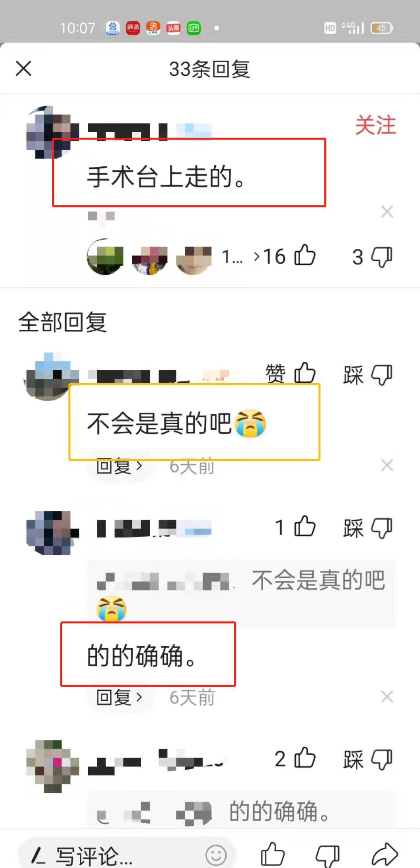The height and width of the screenshot is (868, 420).
Task: Close the 33条回复 replies panel
Action: [x=23, y=69]
